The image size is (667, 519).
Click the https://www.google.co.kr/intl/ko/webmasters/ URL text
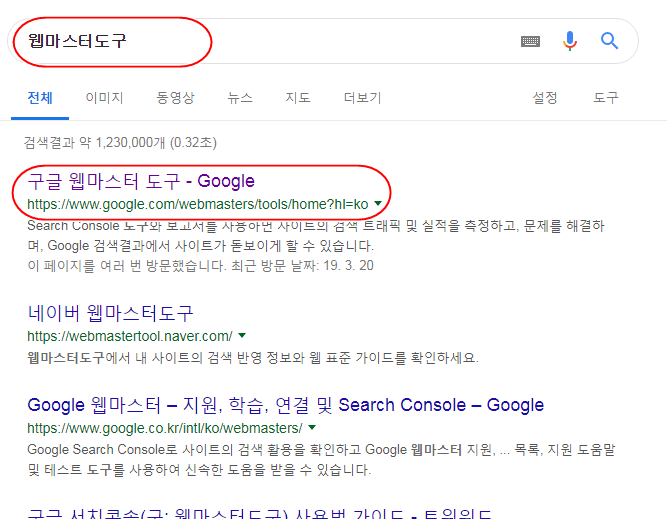tap(165, 428)
